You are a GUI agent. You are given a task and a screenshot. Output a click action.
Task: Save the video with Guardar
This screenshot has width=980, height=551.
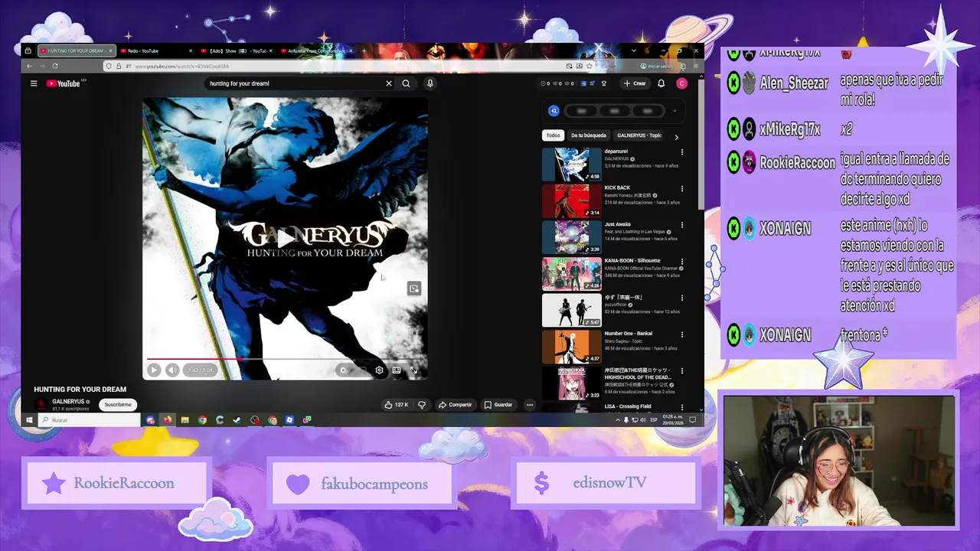tap(498, 405)
